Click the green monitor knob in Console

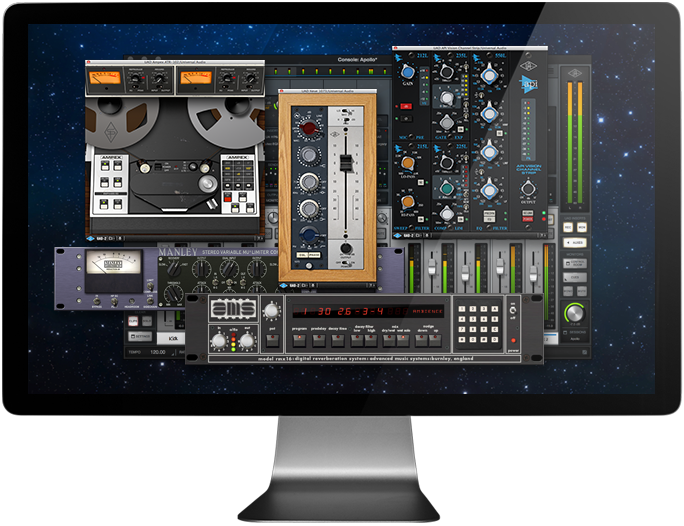[574, 313]
